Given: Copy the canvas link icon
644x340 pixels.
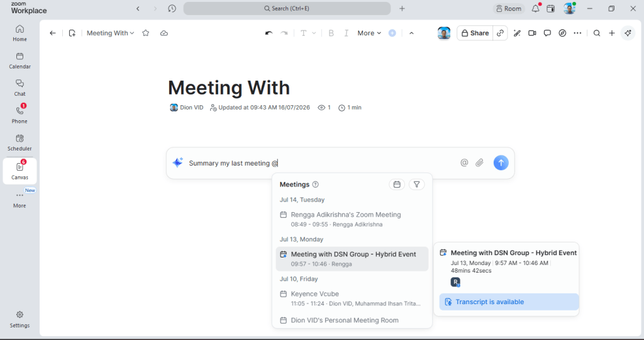Looking at the screenshot, I should tap(500, 33).
